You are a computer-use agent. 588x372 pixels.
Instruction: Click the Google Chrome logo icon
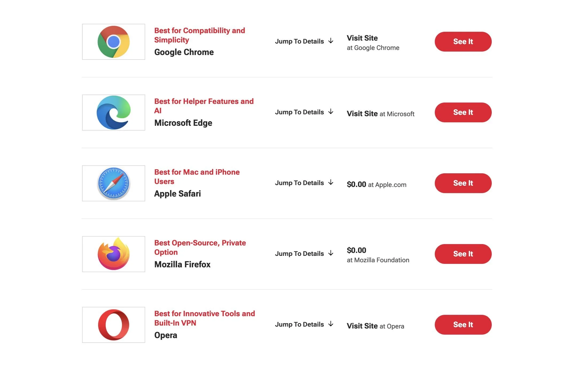pyautogui.click(x=113, y=42)
